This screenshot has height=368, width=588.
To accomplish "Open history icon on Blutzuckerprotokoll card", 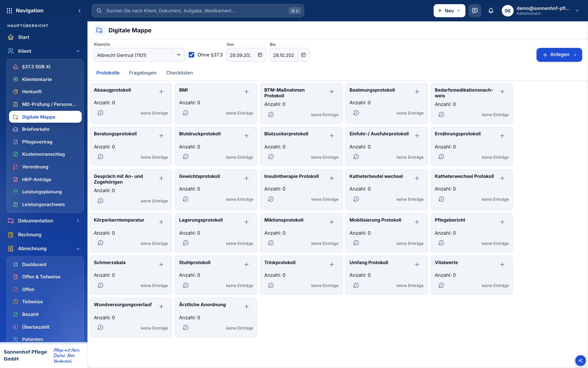I will (271, 157).
